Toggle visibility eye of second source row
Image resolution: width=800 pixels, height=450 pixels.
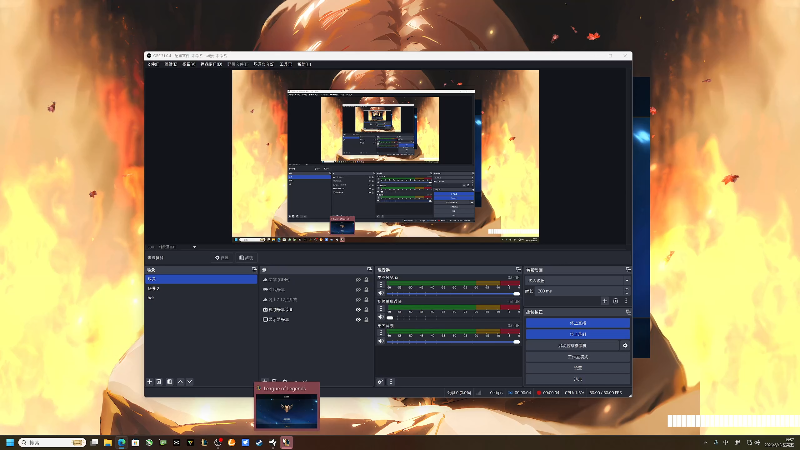358,290
